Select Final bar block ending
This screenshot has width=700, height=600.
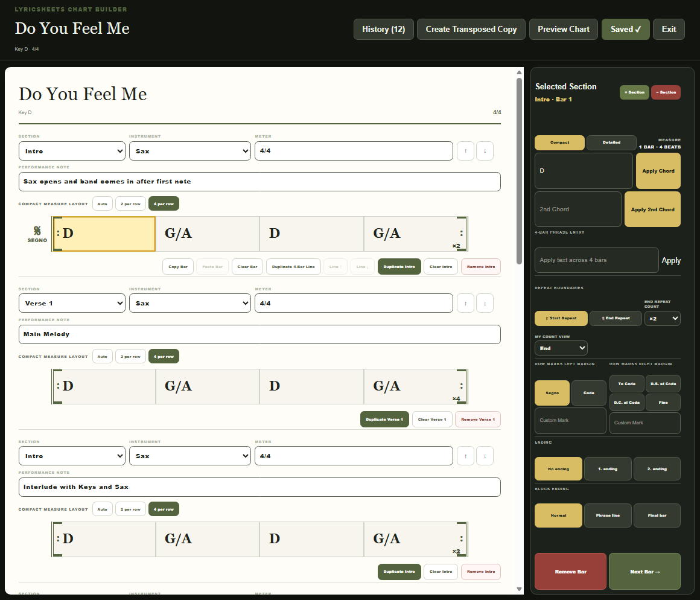[x=657, y=515]
